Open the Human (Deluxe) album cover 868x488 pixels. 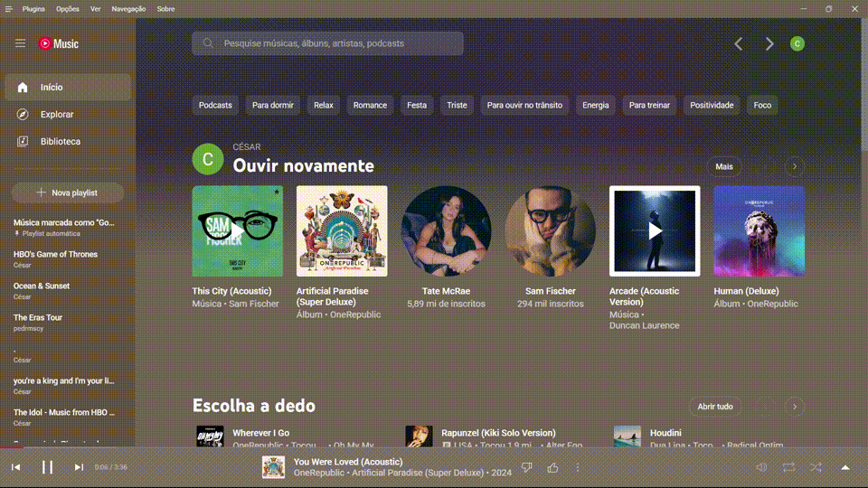point(759,230)
